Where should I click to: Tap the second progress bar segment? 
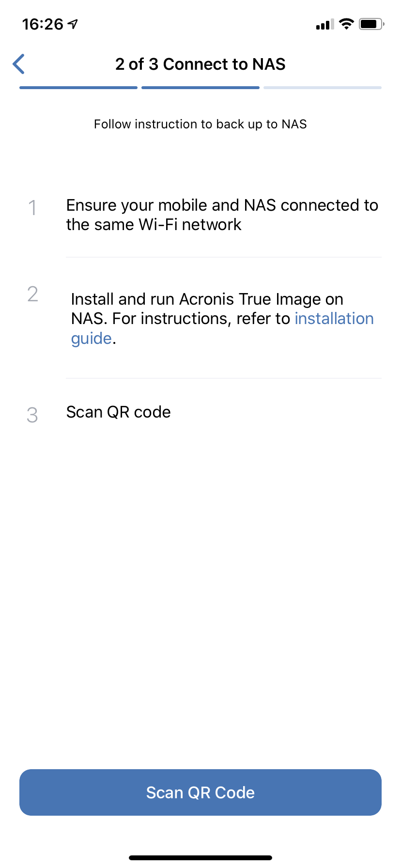[x=200, y=88]
